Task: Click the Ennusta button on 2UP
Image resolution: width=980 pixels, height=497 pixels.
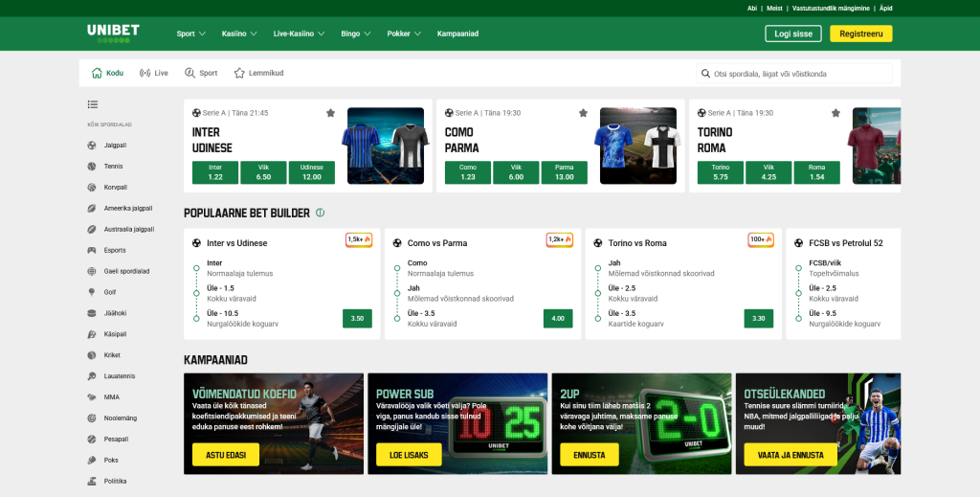Action: (x=590, y=455)
